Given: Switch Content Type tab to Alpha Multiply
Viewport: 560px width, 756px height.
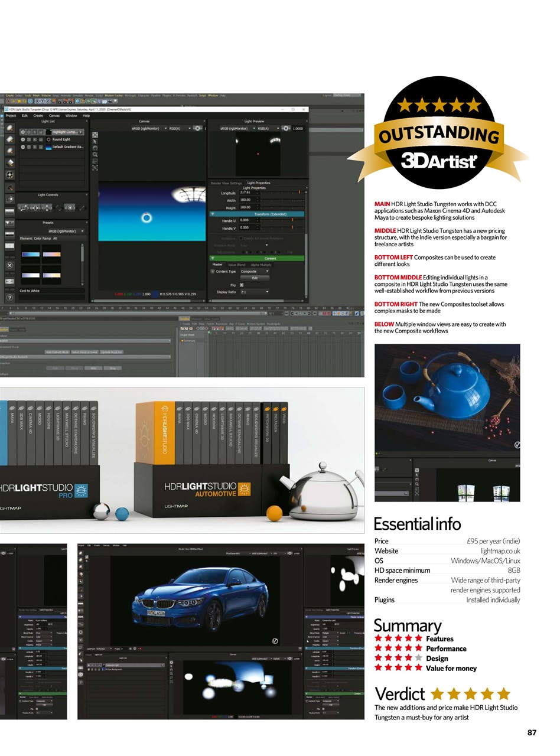Looking at the screenshot, I should (x=261, y=265).
